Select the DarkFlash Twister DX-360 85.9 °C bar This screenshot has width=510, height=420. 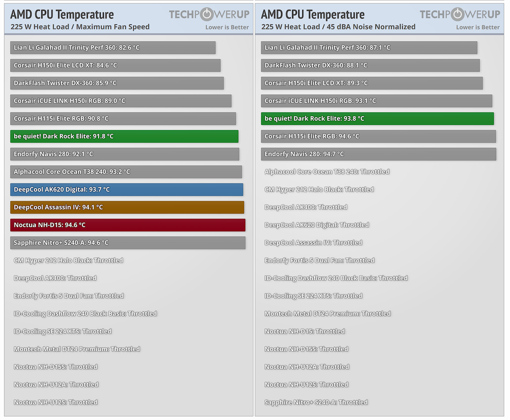[117, 83]
